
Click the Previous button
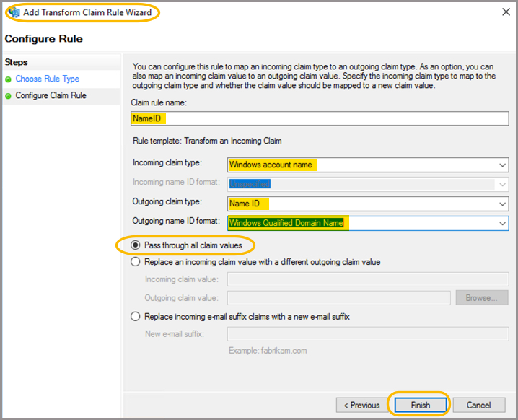coord(361,405)
